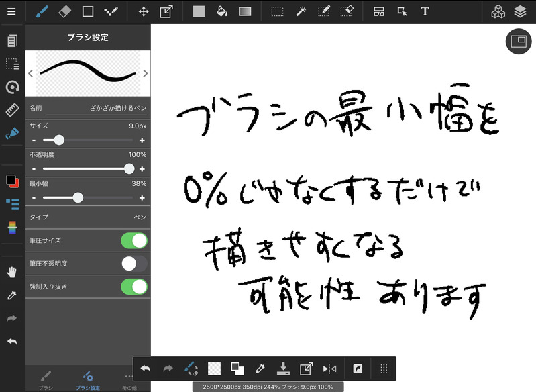
Task: Click Eyedropper in bottom floating toolbar
Action: (260, 369)
